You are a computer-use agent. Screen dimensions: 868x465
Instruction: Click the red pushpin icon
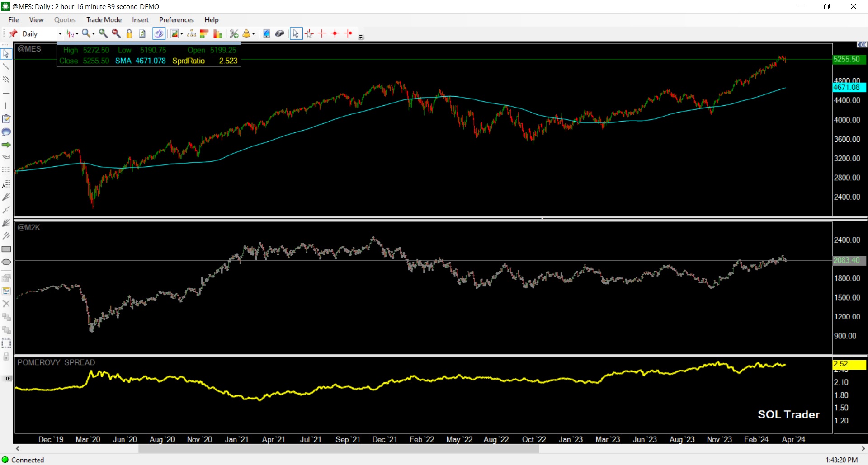click(x=13, y=33)
